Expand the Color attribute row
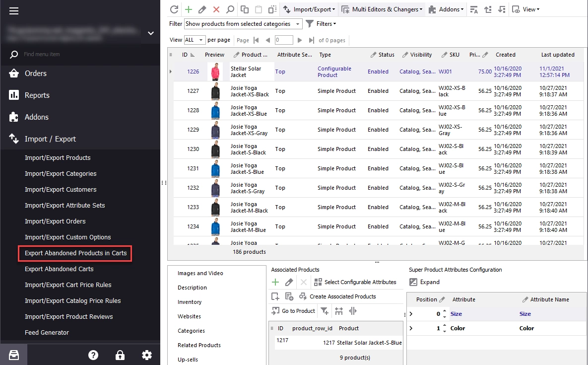The image size is (588, 365). point(411,328)
